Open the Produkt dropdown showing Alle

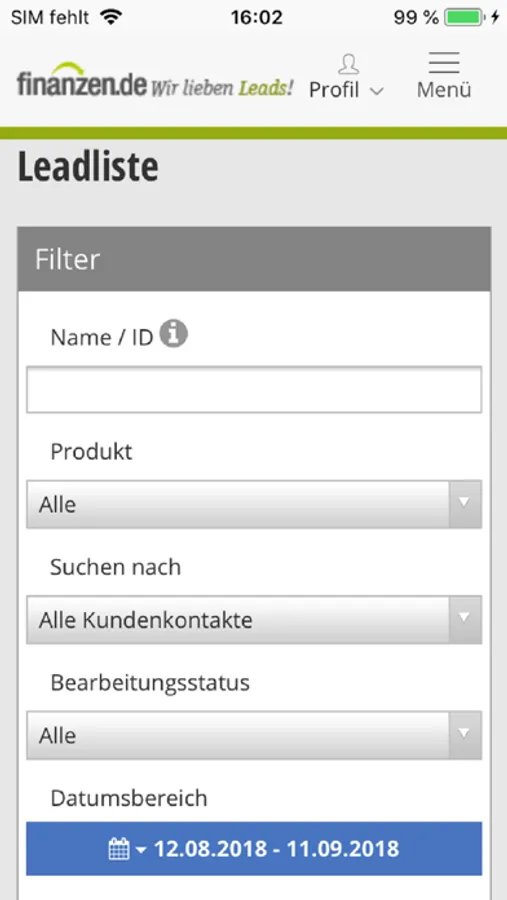tap(254, 505)
